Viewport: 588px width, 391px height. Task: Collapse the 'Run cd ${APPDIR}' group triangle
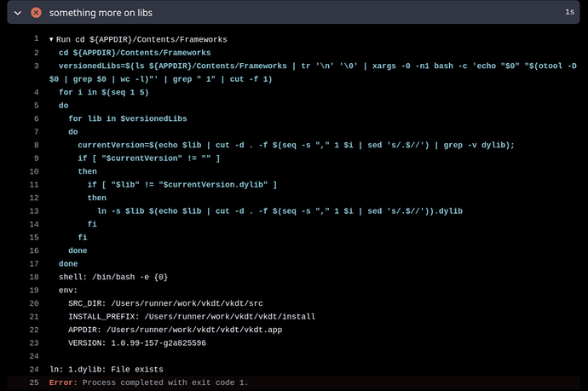[51, 39]
